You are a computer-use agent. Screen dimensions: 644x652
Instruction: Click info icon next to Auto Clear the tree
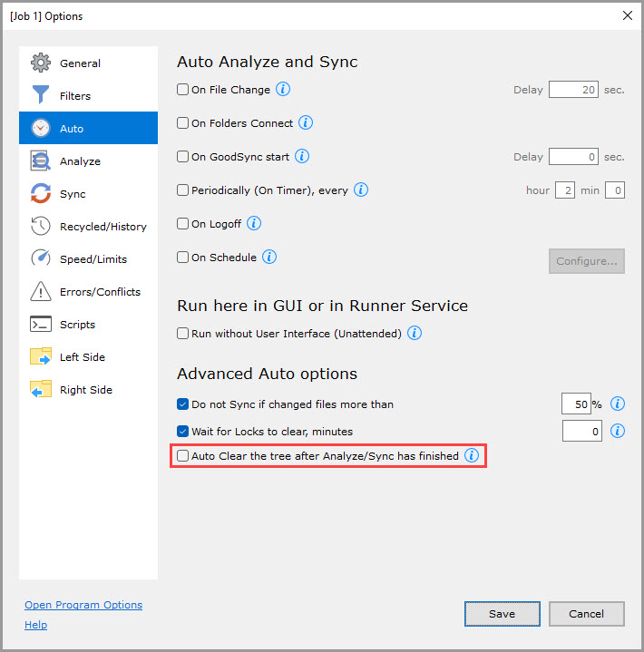pyautogui.click(x=472, y=456)
